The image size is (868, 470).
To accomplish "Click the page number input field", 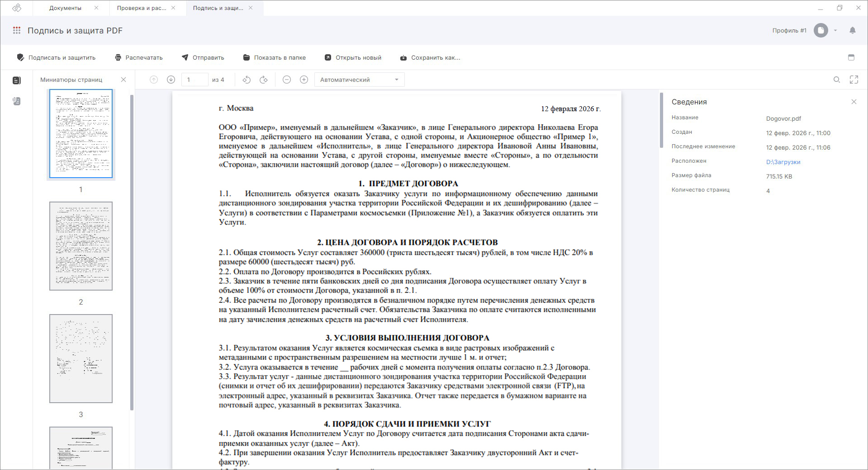I will click(194, 80).
